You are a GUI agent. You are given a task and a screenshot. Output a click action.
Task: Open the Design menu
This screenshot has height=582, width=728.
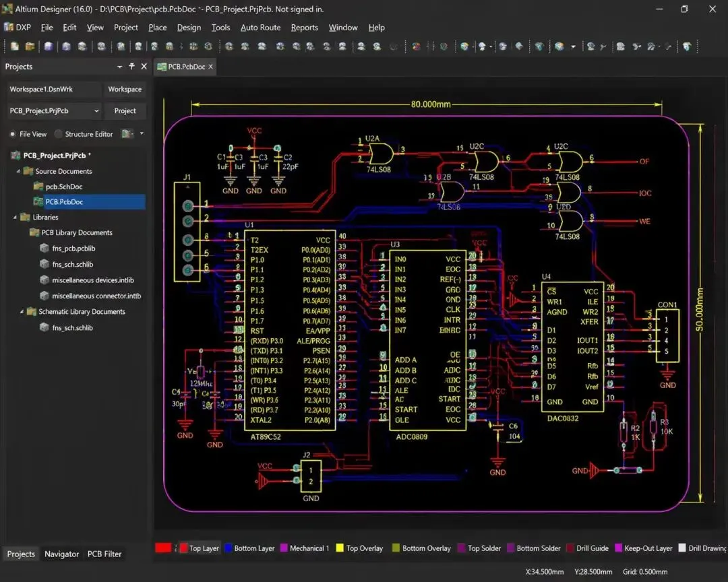189,28
